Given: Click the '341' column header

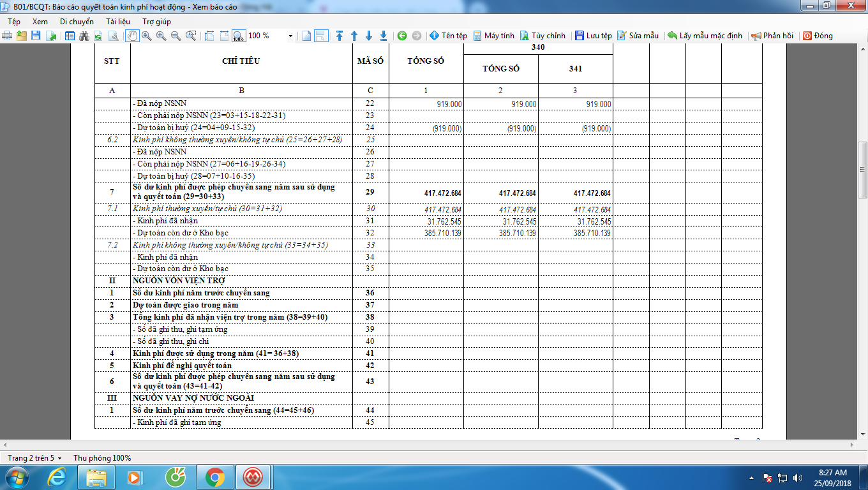Looking at the screenshot, I should (576, 69).
